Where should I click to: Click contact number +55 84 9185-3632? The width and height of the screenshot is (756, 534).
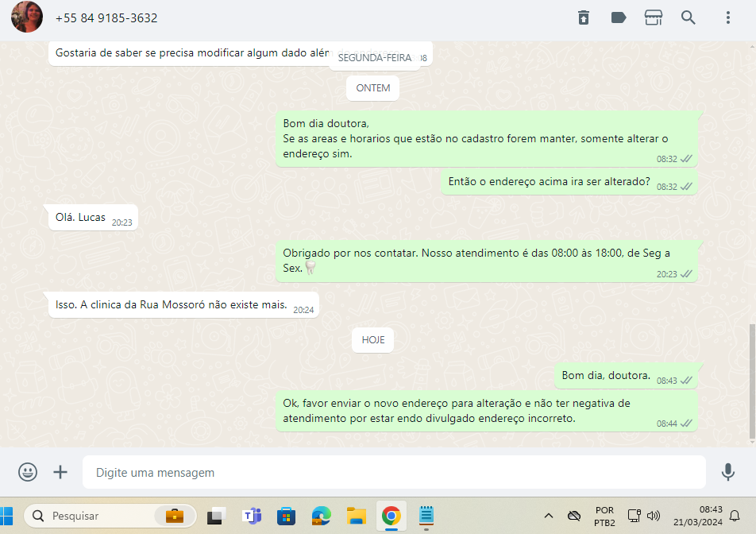(106, 18)
